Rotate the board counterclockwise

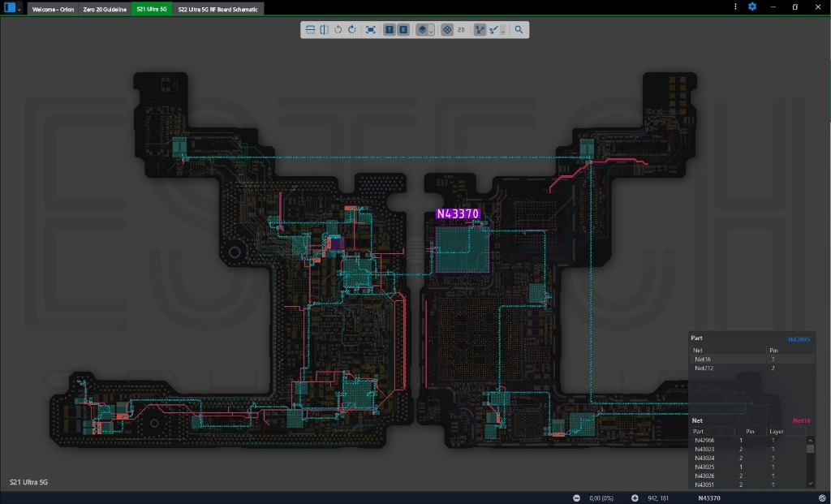pyautogui.click(x=338, y=30)
